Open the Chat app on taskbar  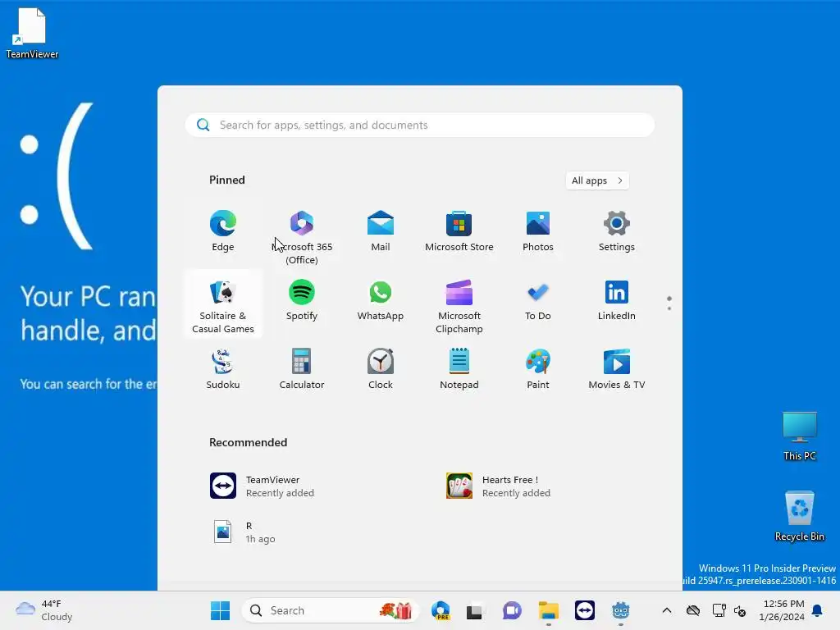512,610
